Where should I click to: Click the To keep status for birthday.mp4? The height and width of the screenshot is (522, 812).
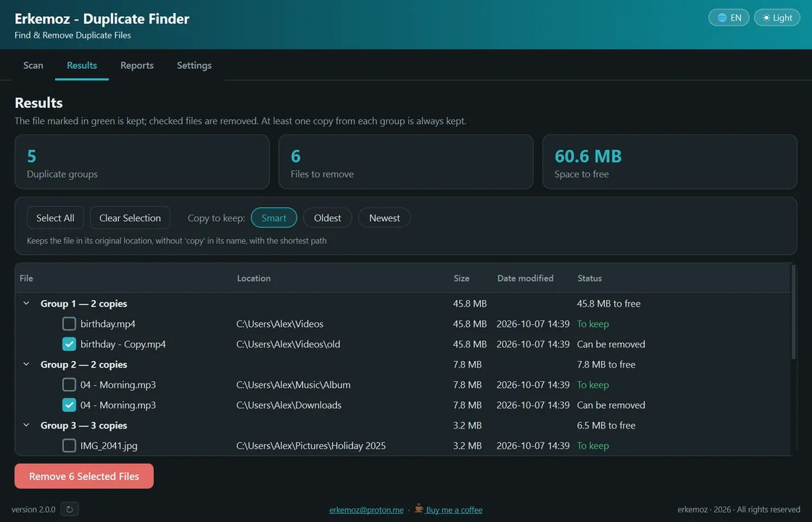[x=593, y=324]
